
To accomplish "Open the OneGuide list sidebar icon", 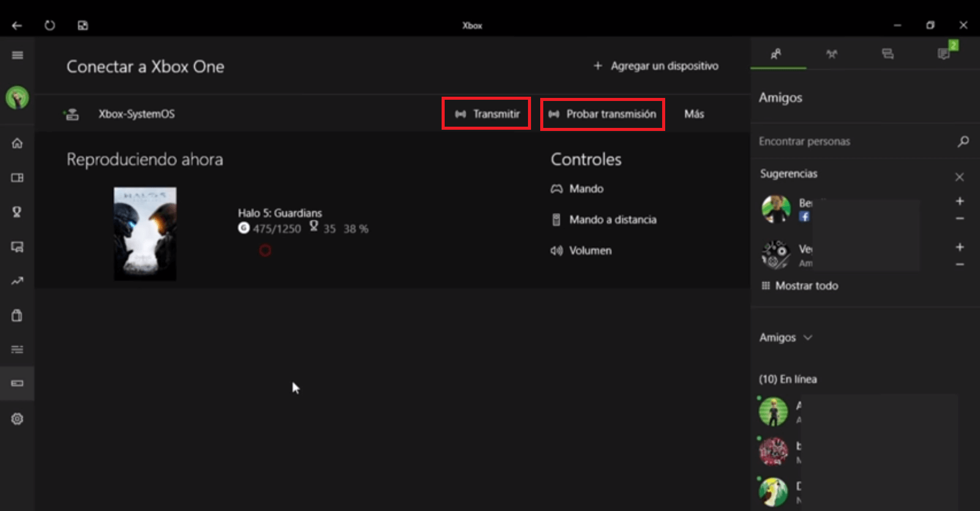I will [x=17, y=349].
